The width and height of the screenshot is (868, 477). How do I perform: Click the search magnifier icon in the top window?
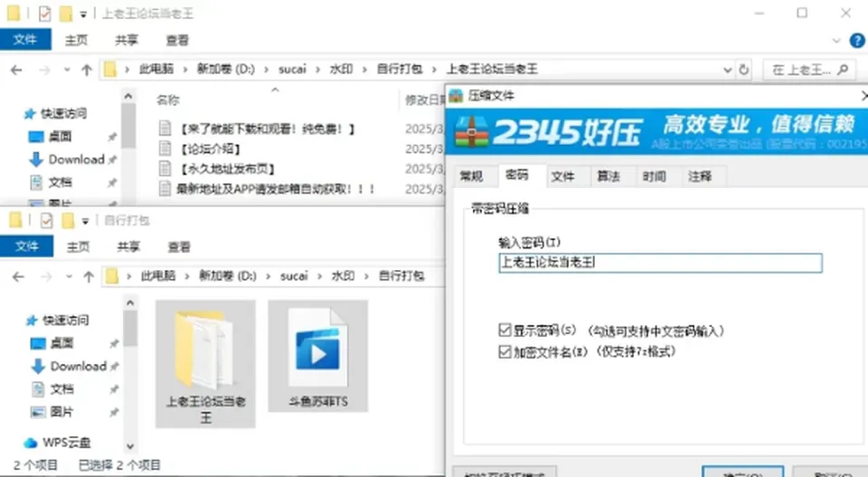pyautogui.click(x=843, y=70)
